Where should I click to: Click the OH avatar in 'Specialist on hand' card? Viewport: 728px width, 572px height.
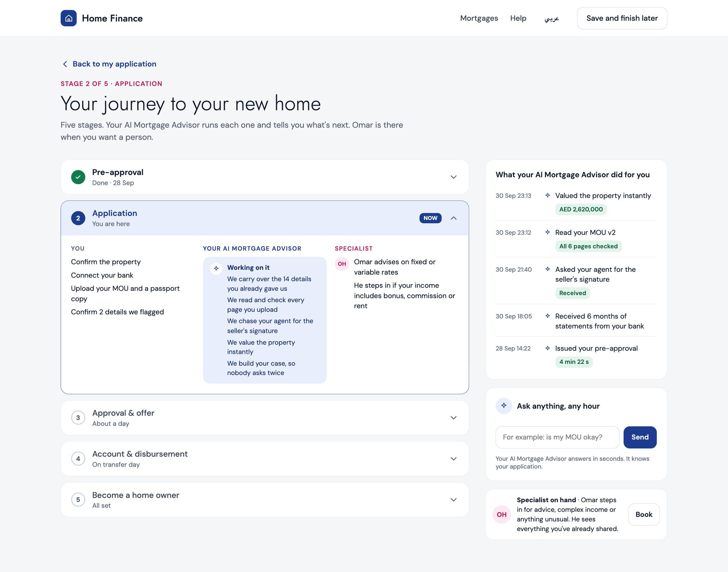(501, 514)
